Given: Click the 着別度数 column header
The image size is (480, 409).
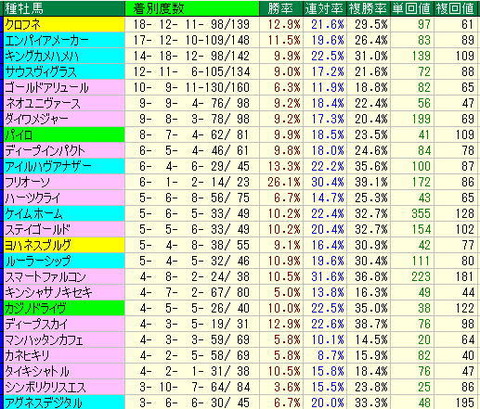Looking at the screenshot, I should [x=192, y=9].
